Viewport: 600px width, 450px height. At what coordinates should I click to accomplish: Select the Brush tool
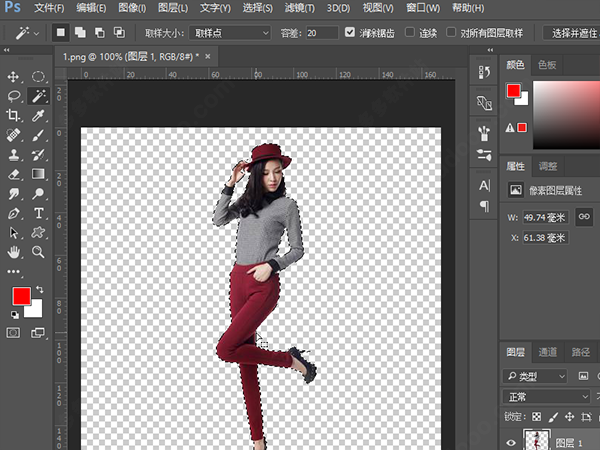(x=38, y=135)
